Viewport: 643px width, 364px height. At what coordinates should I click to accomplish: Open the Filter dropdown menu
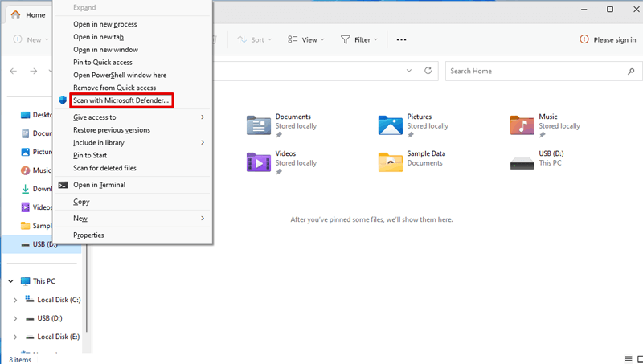coord(359,39)
